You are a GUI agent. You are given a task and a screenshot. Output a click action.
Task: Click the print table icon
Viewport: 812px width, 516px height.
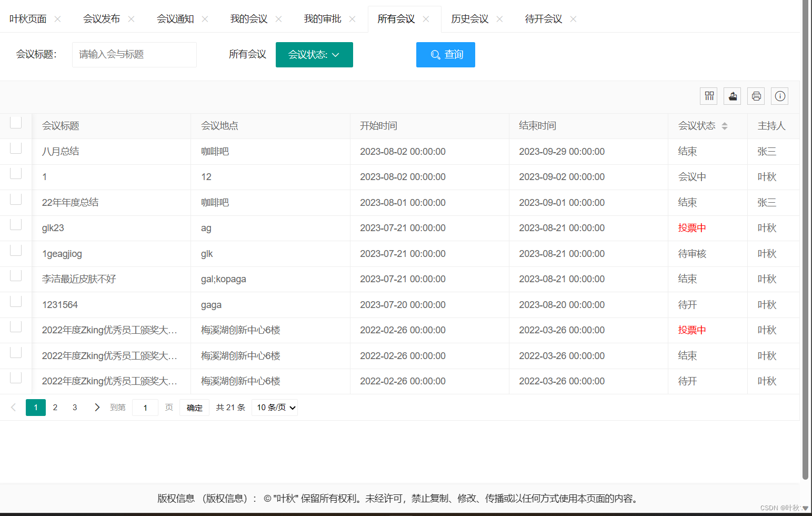click(x=756, y=96)
